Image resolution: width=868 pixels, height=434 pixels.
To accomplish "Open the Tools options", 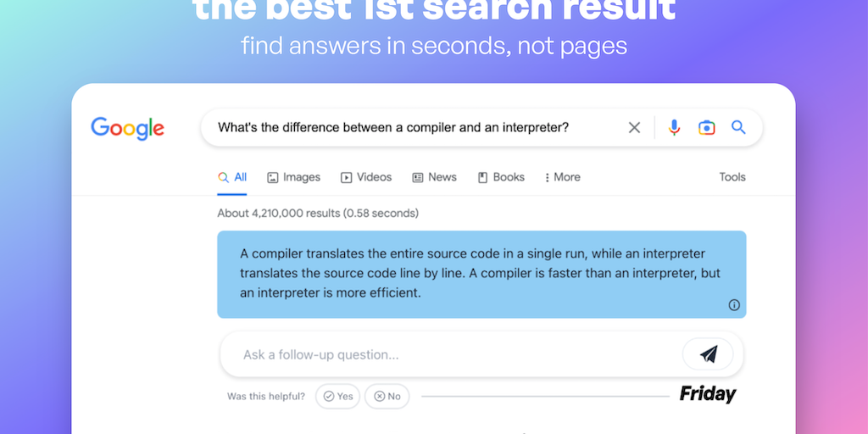I will click(x=732, y=177).
